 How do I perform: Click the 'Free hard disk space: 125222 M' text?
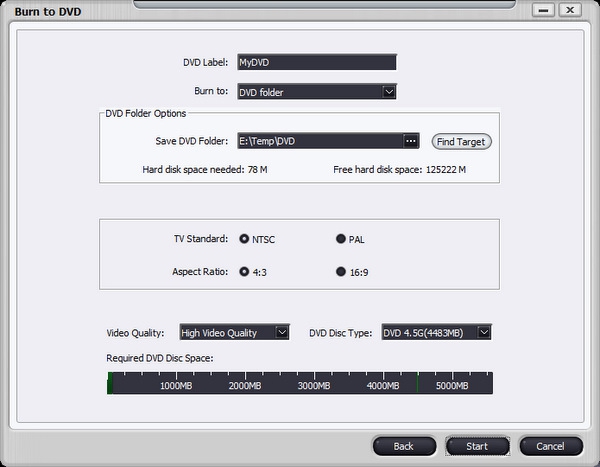tap(399, 170)
